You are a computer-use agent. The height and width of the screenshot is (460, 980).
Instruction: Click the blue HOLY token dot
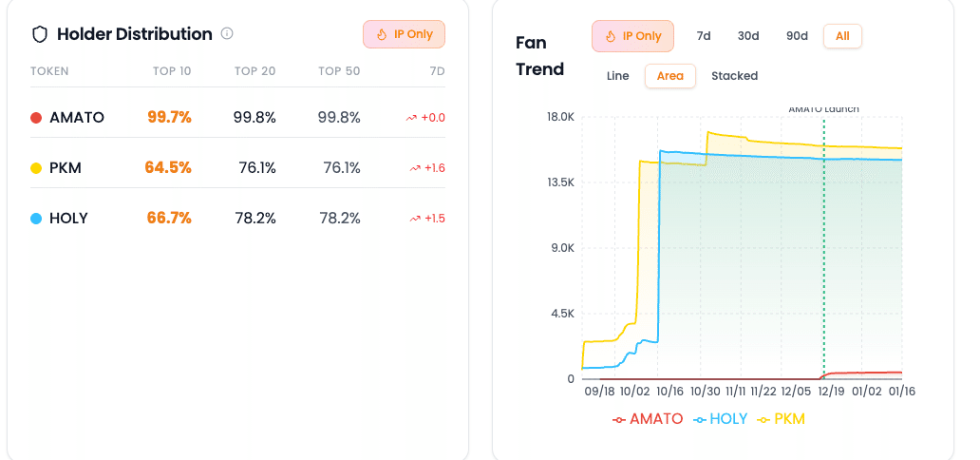pyautogui.click(x=36, y=219)
